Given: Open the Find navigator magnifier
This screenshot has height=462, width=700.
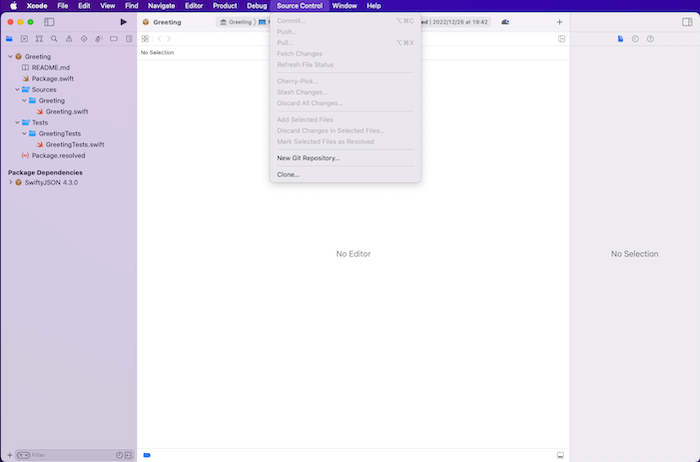Looking at the screenshot, I should [x=54, y=39].
